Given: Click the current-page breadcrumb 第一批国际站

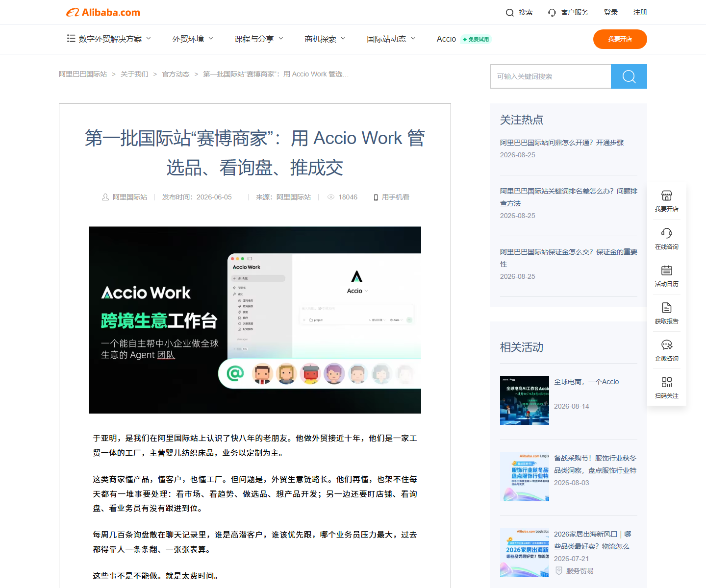Looking at the screenshot, I should click(x=276, y=74).
